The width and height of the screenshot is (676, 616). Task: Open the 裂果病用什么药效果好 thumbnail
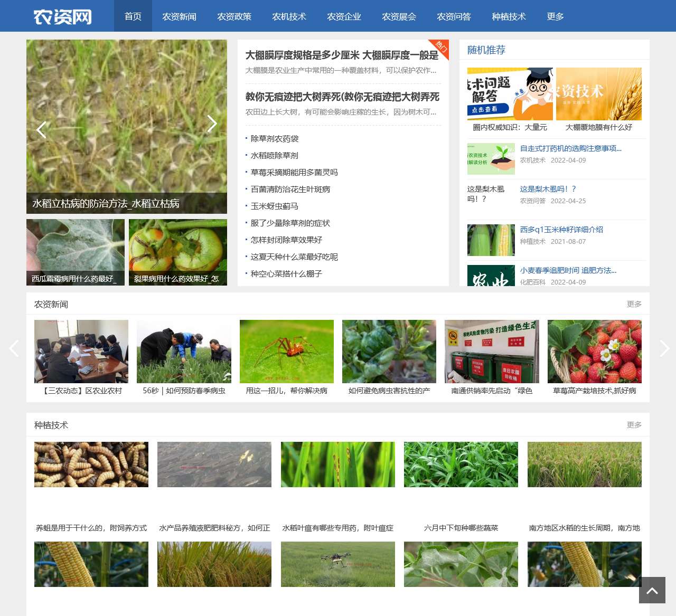(x=178, y=252)
